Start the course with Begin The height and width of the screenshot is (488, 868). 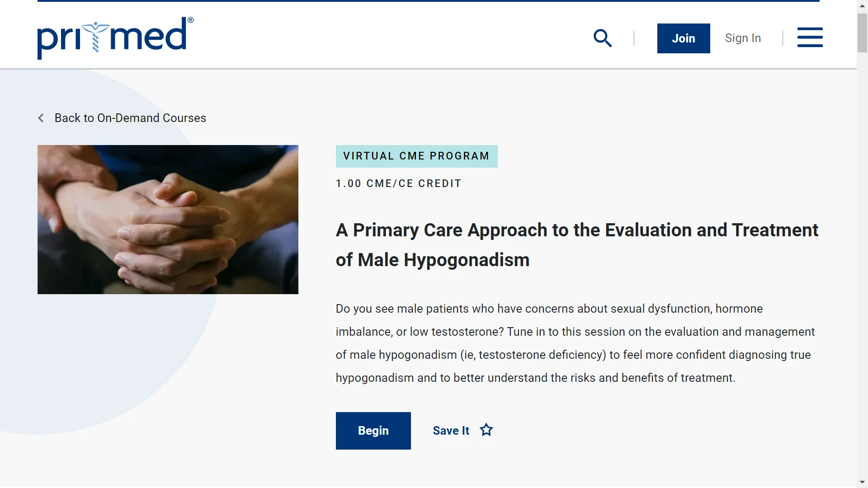373,431
